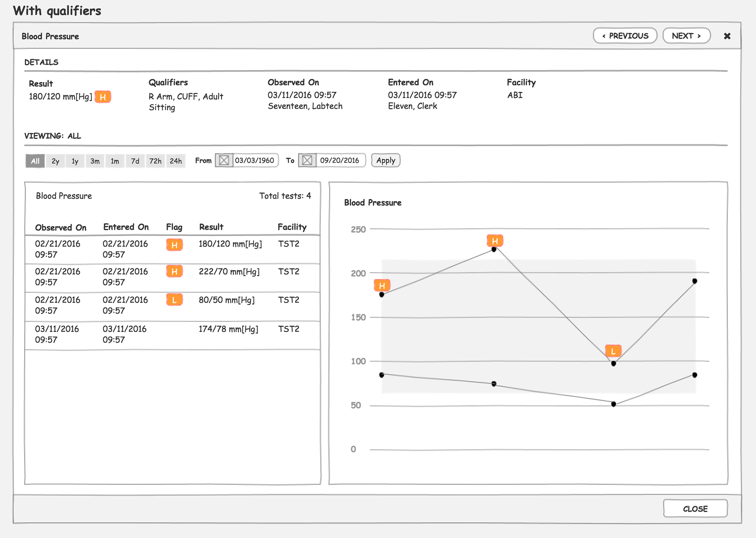Select the 24h time range filter

[x=176, y=161]
